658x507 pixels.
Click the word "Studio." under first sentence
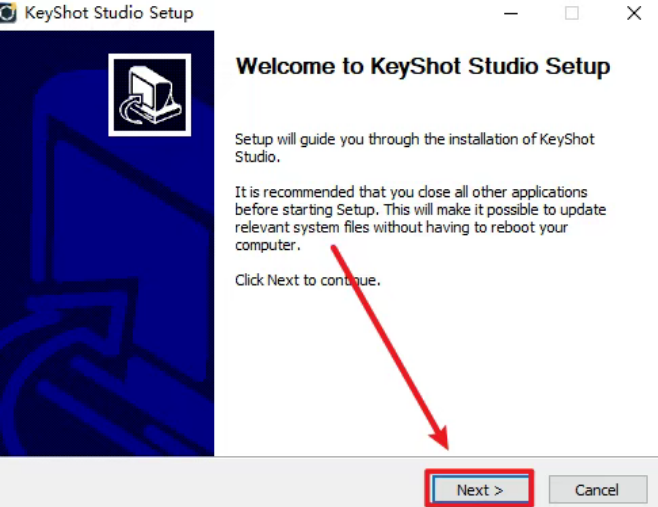click(257, 157)
